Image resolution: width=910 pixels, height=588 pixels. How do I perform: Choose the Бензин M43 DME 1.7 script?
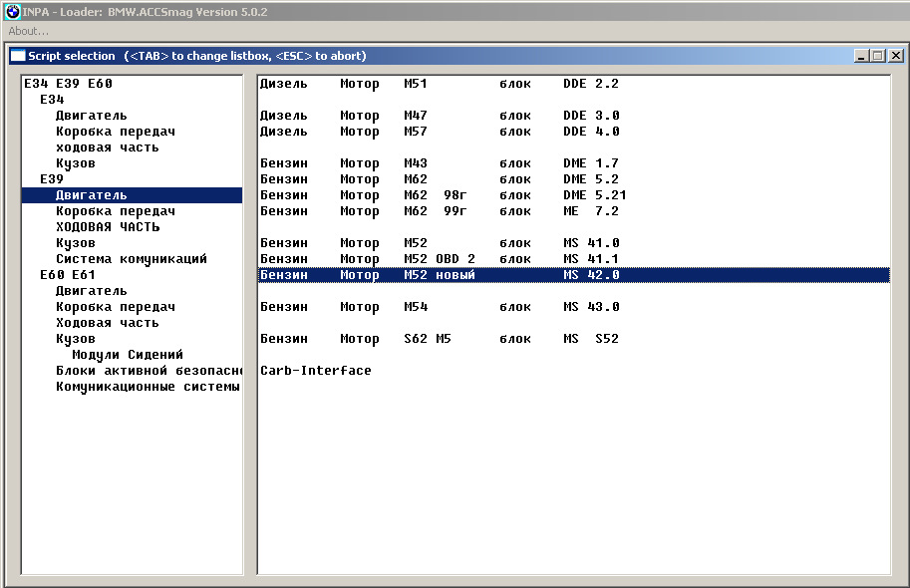(573, 163)
